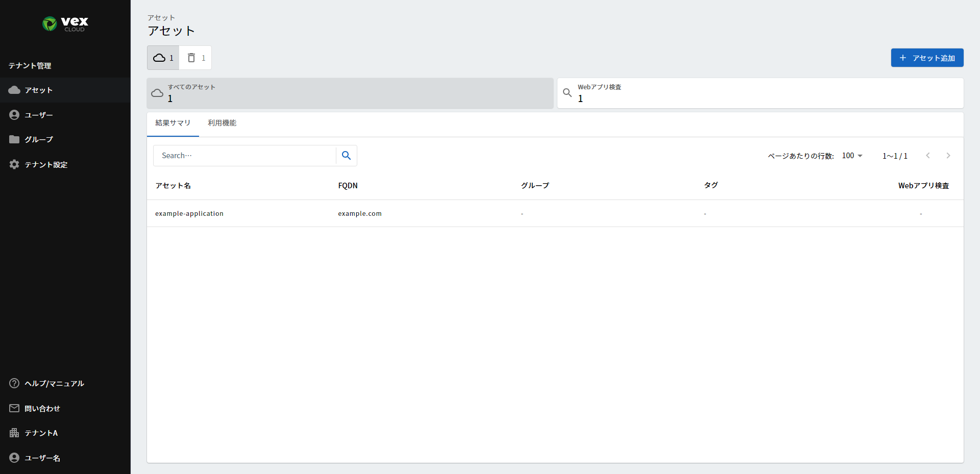Screen dimensions: 980x474
Task: Click the グループ column header
Action: click(535, 186)
